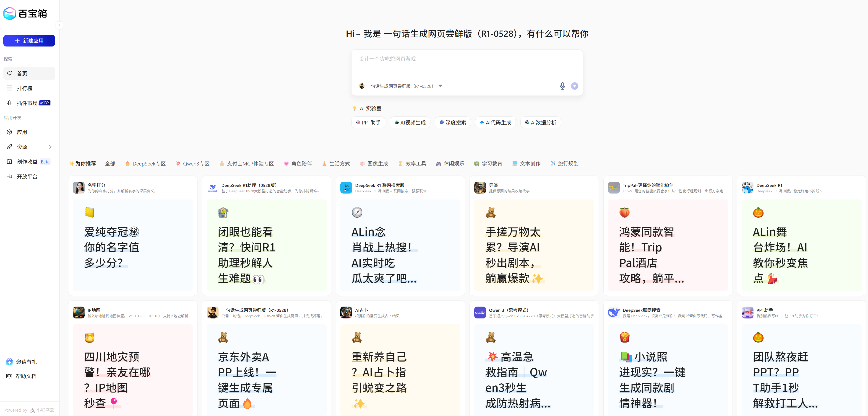Select the 旅行规划 category tab
This screenshot has width=868, height=416.
pyautogui.click(x=564, y=164)
